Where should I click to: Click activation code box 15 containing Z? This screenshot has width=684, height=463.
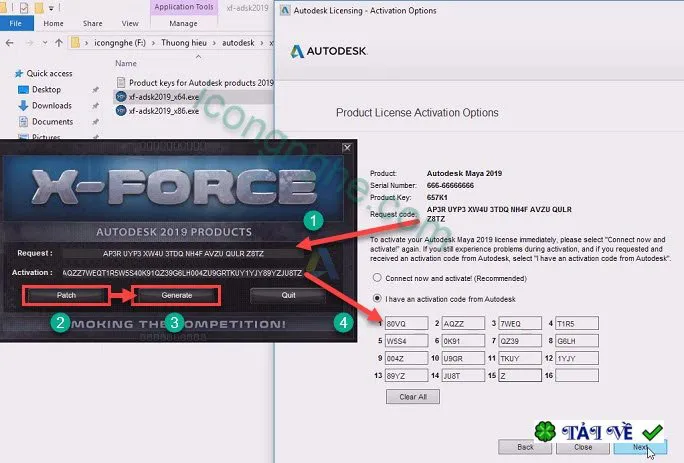click(520, 375)
